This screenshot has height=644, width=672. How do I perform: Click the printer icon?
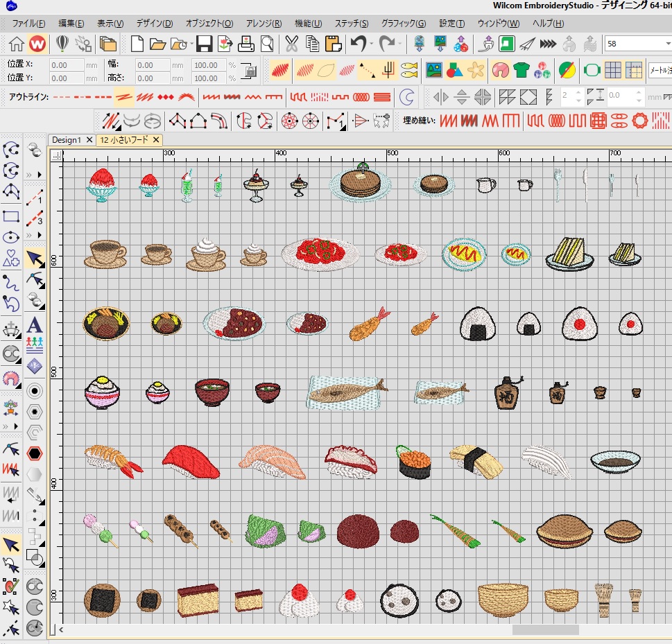[246, 44]
